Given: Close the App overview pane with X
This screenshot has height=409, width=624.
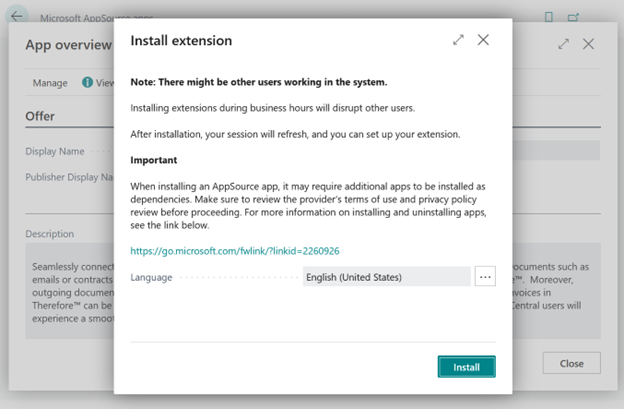Looking at the screenshot, I should (x=589, y=44).
